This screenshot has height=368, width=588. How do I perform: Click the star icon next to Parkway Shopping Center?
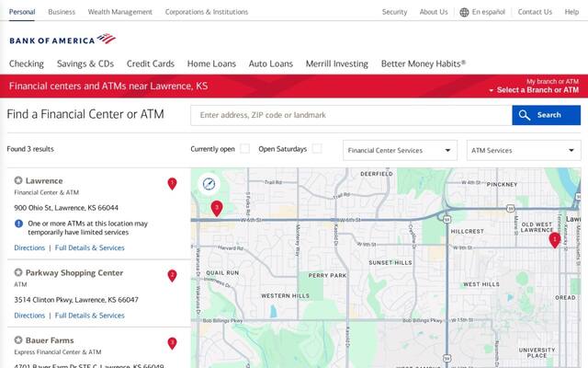click(x=18, y=272)
